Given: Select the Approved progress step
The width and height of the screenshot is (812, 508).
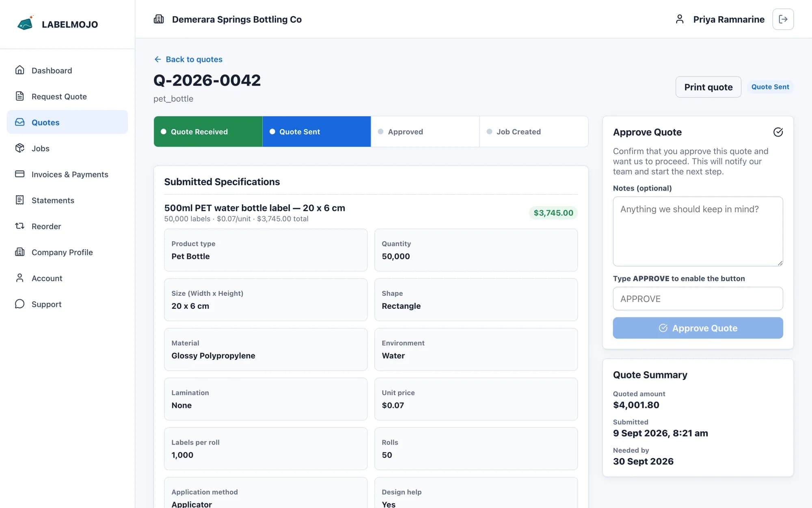Looking at the screenshot, I should [425, 132].
